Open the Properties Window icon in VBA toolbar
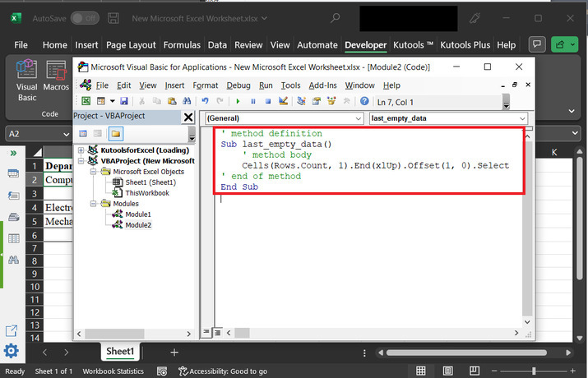 [x=316, y=101]
